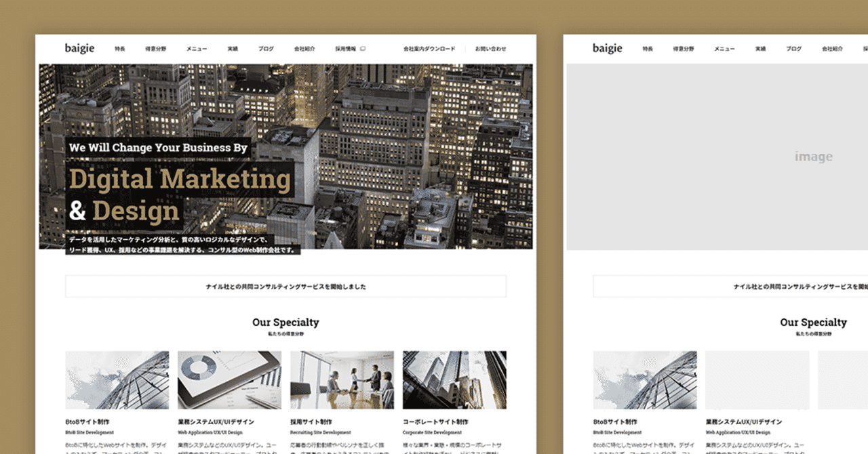Open the BtoBサイト制作 thumbnail on the left page
The image size is (868, 454).
point(117,379)
